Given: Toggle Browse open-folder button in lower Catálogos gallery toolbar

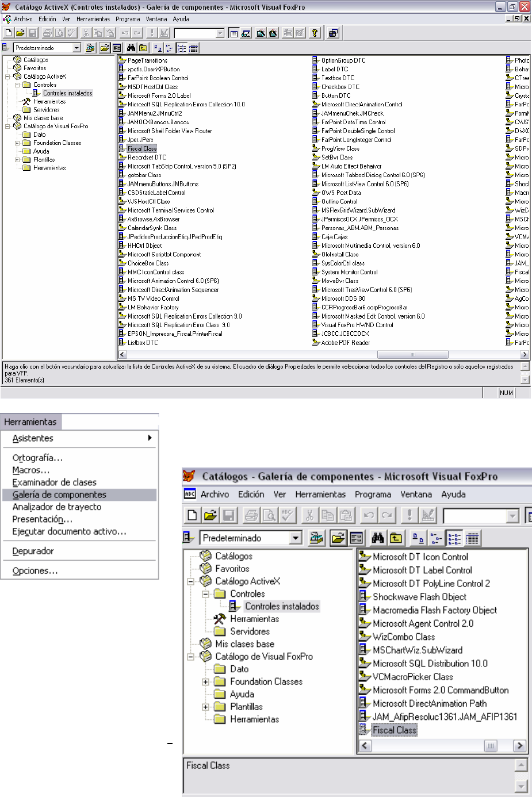Looking at the screenshot, I should (338, 538).
